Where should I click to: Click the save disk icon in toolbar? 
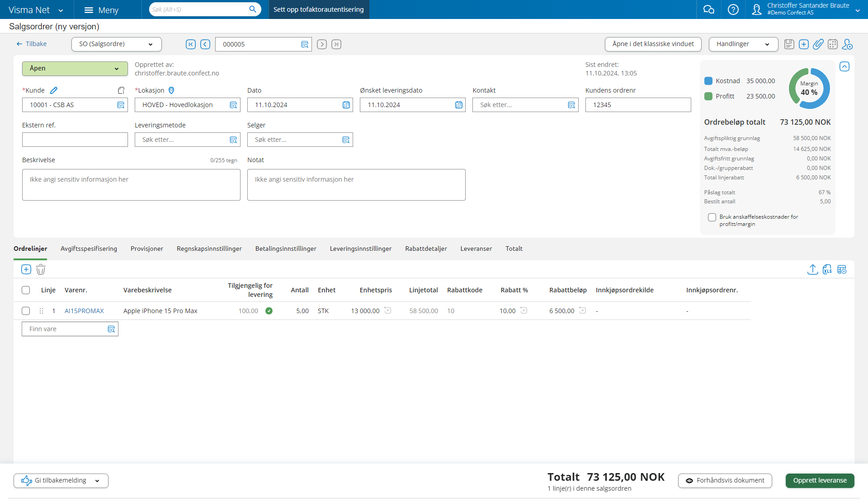coord(789,44)
